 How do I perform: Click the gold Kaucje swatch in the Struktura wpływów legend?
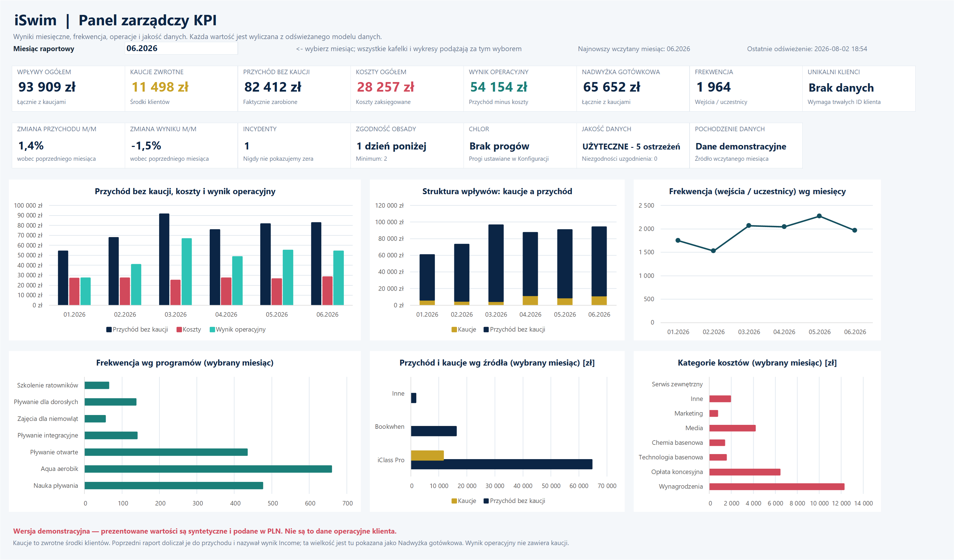coord(454,330)
